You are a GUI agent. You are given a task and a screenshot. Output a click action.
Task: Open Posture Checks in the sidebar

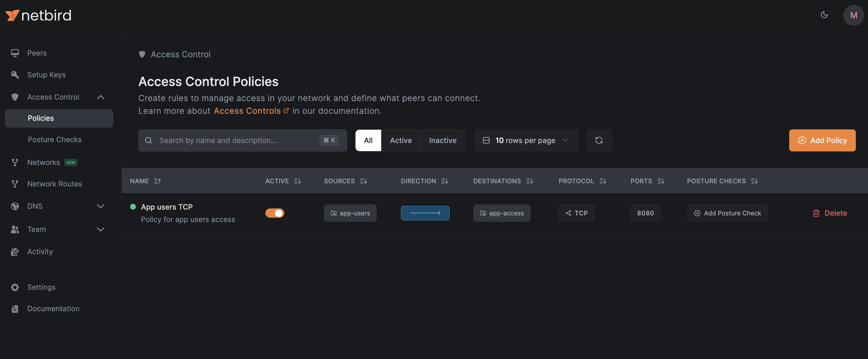(54, 140)
